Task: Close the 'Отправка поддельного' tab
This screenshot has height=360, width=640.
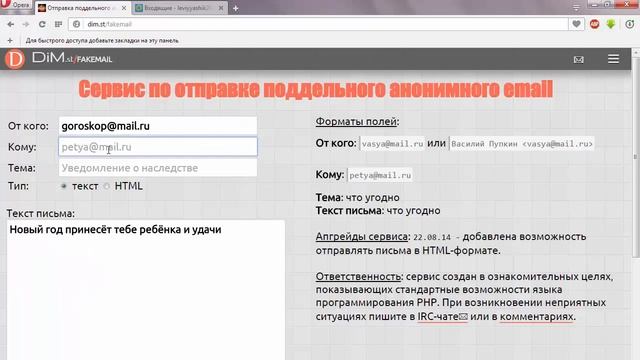Action: 124,8
